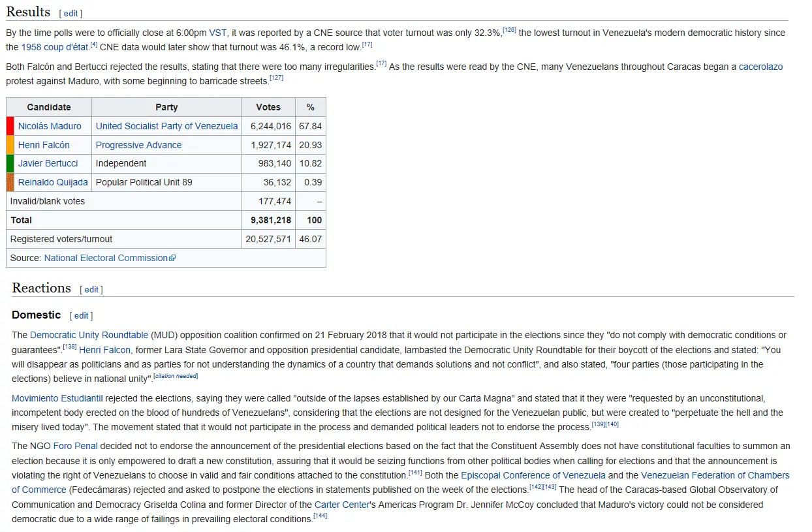The width and height of the screenshot is (812, 532).
Task: Click citation reference [138]
Action: (x=70, y=347)
